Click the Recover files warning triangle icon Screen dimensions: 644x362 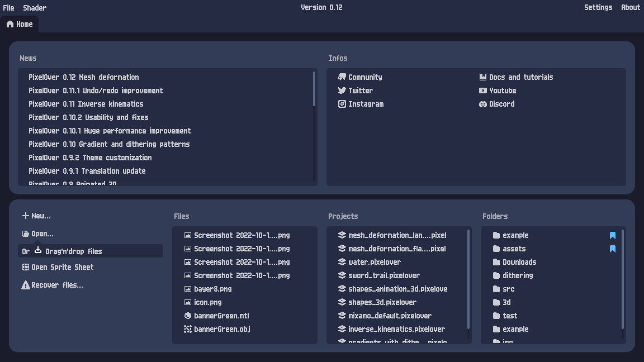tap(26, 285)
